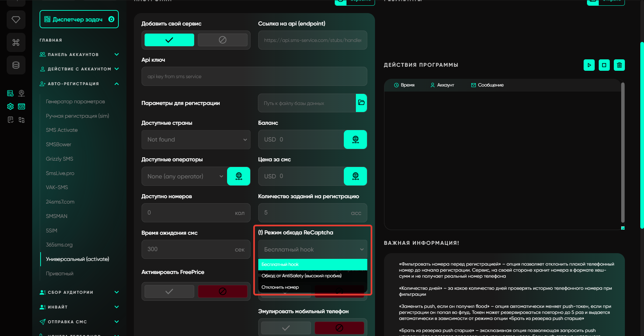This screenshot has width=644, height=336.
Task: Click the diamond icon in left sidebar
Action: tap(16, 20)
